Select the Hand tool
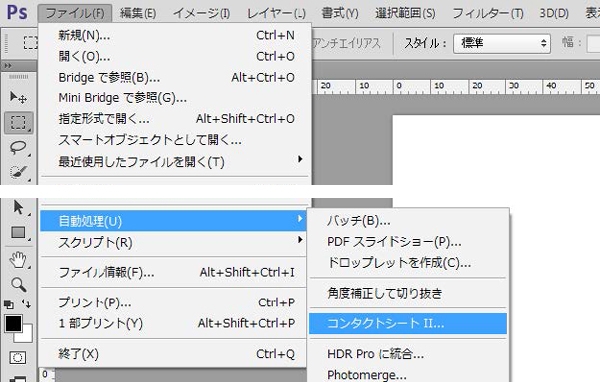Screen dimensions: 600x382 18,260
